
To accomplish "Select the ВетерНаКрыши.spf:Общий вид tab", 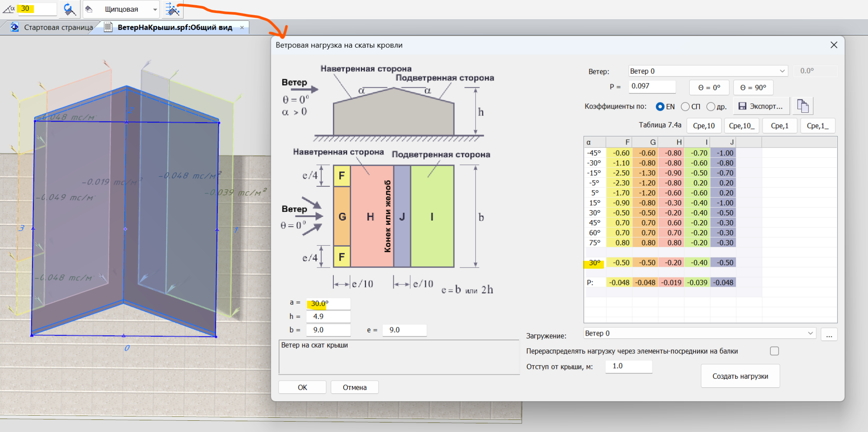I will (174, 27).
